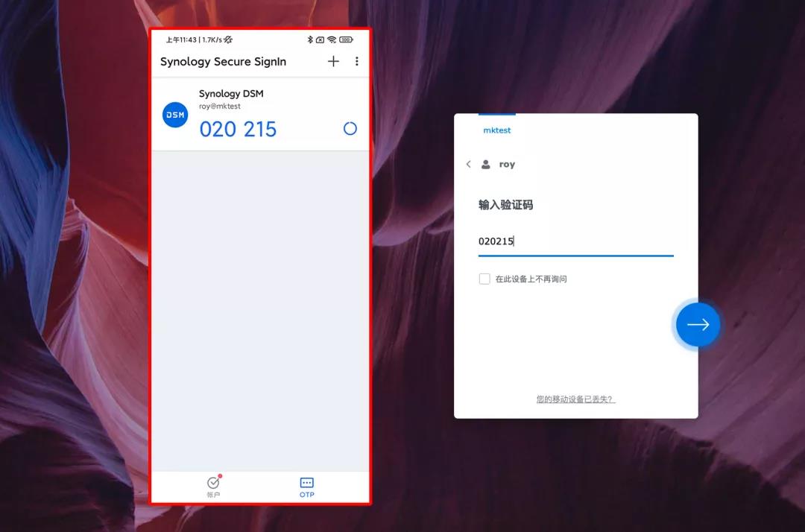The width and height of the screenshot is (805, 532).
Task: Tap the plus icon to add account
Action: point(333,62)
